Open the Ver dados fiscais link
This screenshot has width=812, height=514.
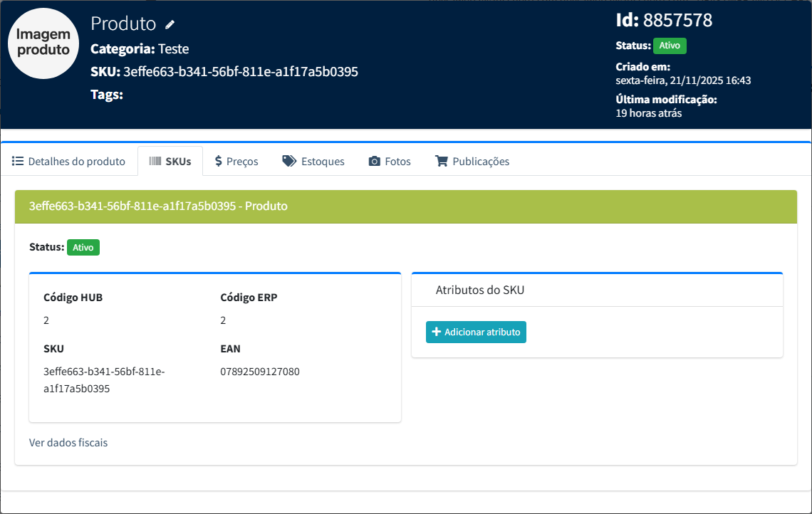(68, 443)
